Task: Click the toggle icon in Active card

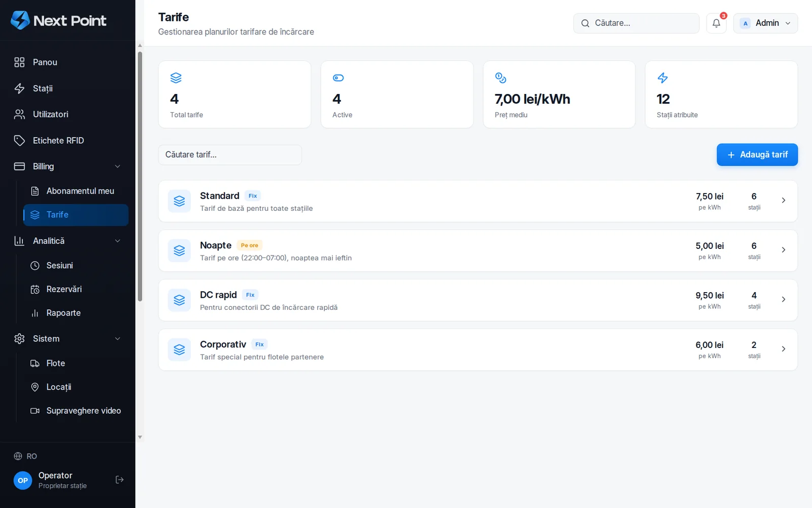Action: point(338,78)
